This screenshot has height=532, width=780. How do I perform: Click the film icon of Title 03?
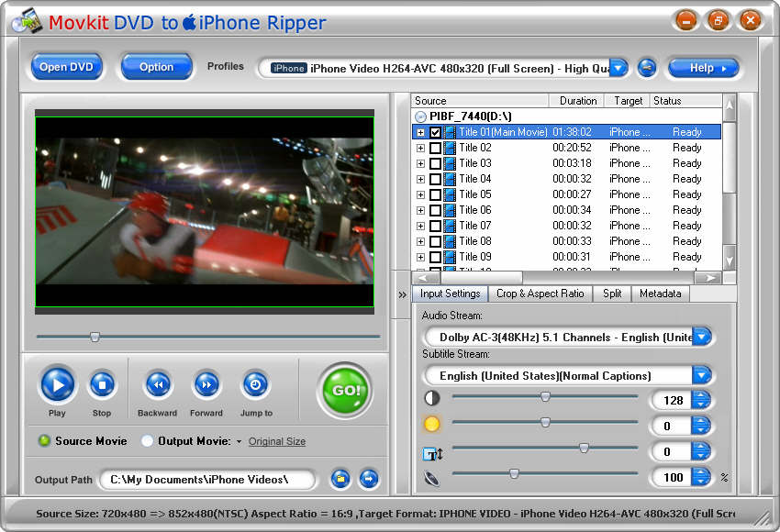(x=450, y=163)
